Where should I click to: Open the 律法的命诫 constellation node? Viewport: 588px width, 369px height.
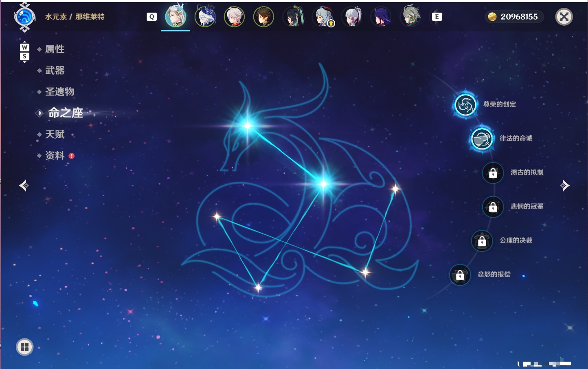482,139
